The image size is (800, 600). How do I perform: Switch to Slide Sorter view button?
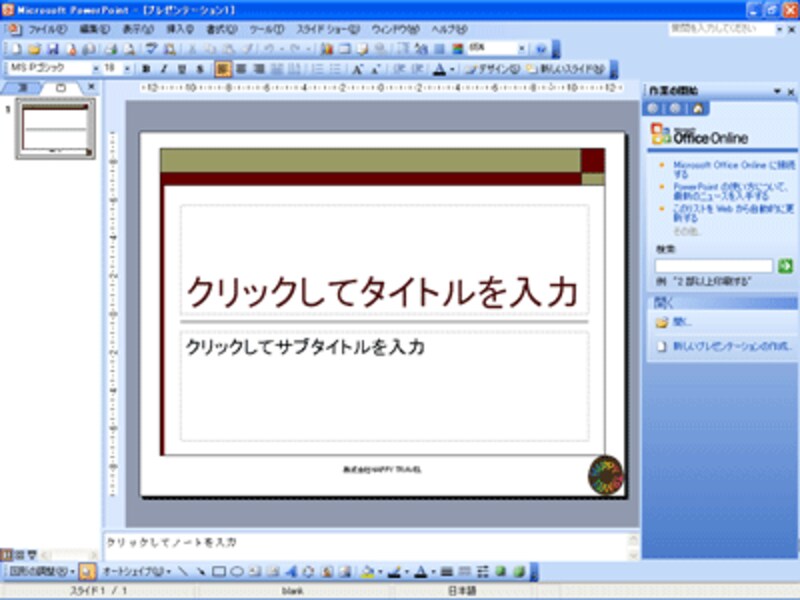(19, 554)
